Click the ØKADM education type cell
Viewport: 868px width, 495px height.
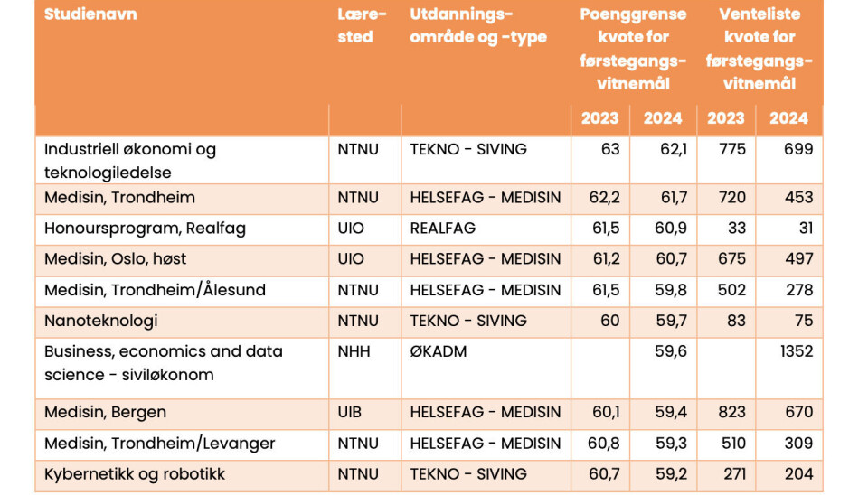click(439, 351)
